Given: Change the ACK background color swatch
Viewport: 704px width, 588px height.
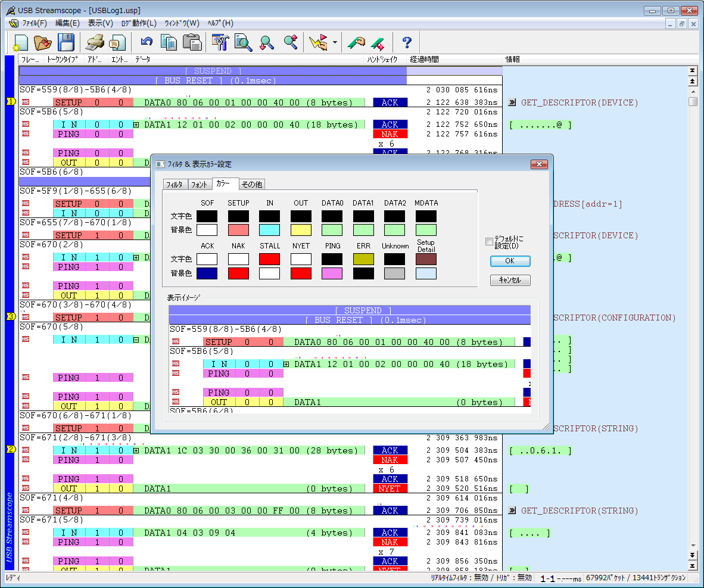Looking at the screenshot, I should click(207, 273).
